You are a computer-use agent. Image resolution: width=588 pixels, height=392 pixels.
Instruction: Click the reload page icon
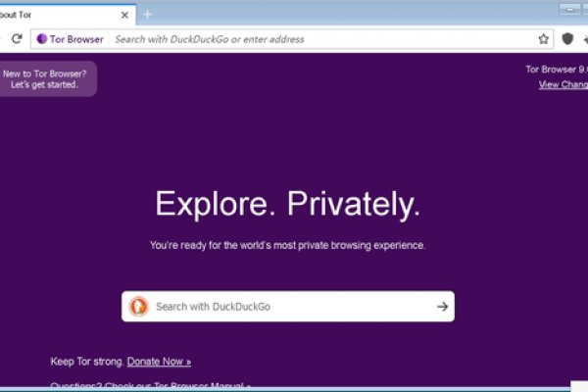[x=17, y=39]
